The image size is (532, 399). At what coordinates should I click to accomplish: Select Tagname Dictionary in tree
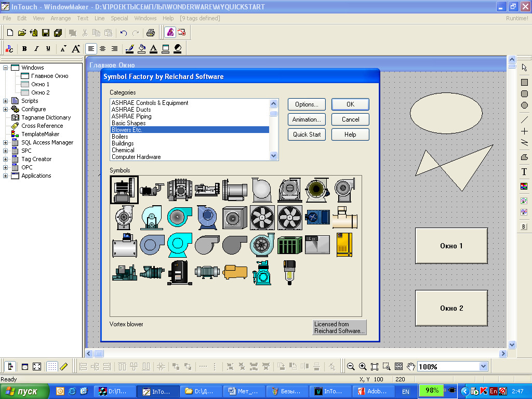pos(46,117)
